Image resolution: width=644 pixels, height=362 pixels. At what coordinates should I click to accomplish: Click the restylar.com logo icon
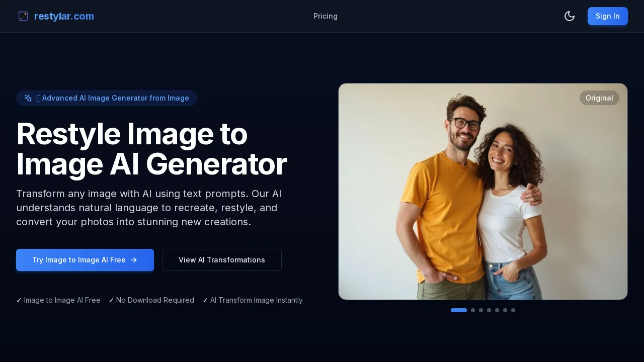[23, 16]
